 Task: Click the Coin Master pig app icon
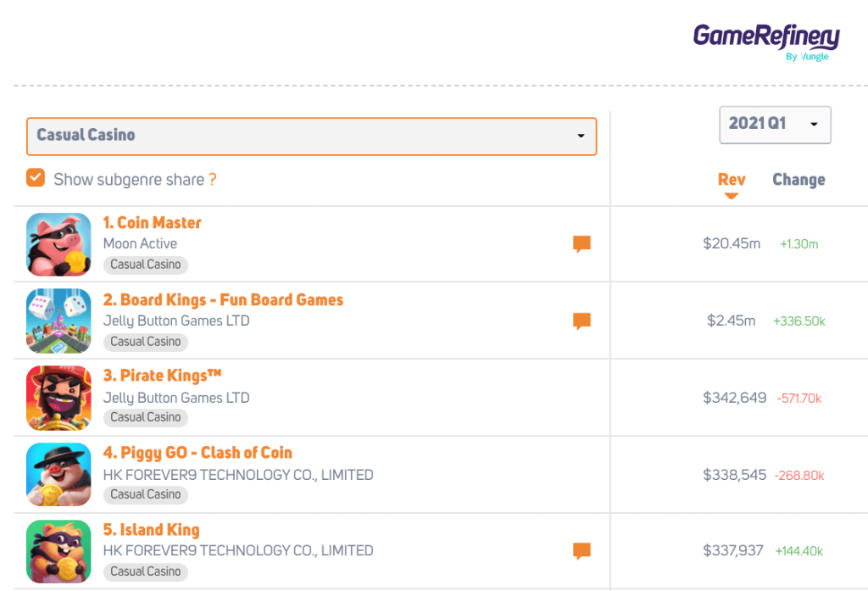(x=58, y=244)
